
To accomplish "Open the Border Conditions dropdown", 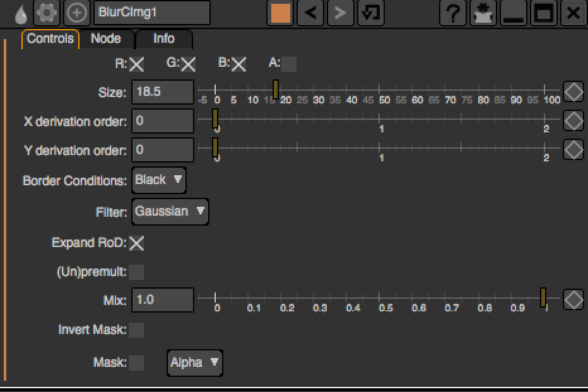I will (x=159, y=180).
